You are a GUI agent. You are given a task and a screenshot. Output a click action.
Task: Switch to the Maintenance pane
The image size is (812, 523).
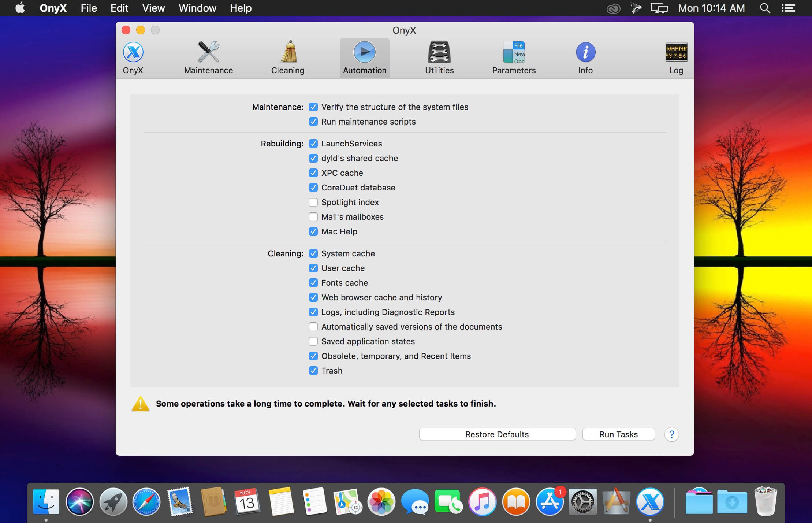click(208, 58)
